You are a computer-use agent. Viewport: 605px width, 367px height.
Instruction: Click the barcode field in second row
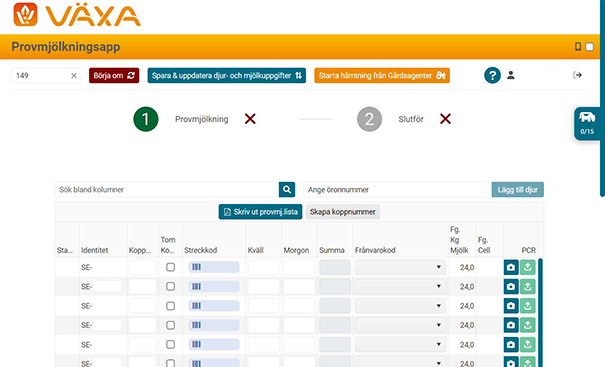214,286
